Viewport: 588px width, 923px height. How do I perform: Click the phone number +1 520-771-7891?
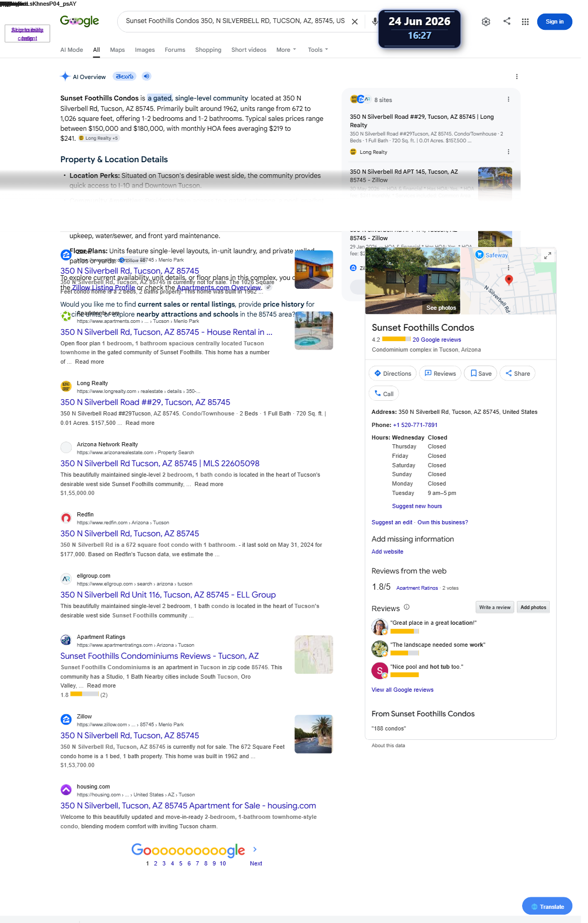pyautogui.click(x=415, y=425)
